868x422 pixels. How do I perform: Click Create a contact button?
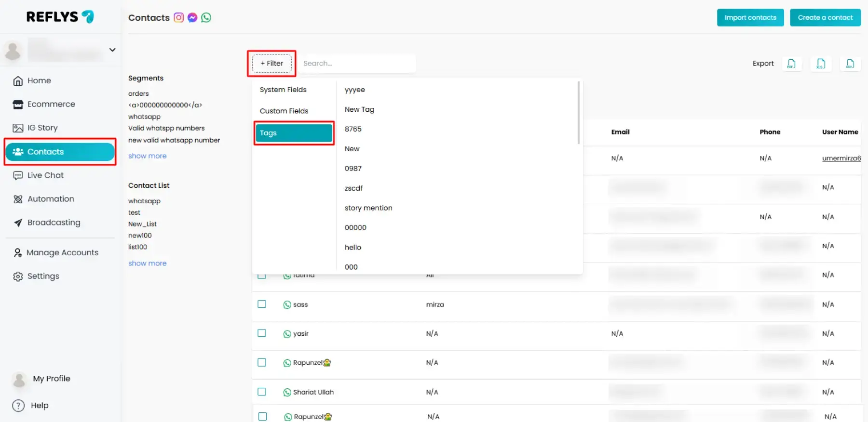tap(825, 18)
